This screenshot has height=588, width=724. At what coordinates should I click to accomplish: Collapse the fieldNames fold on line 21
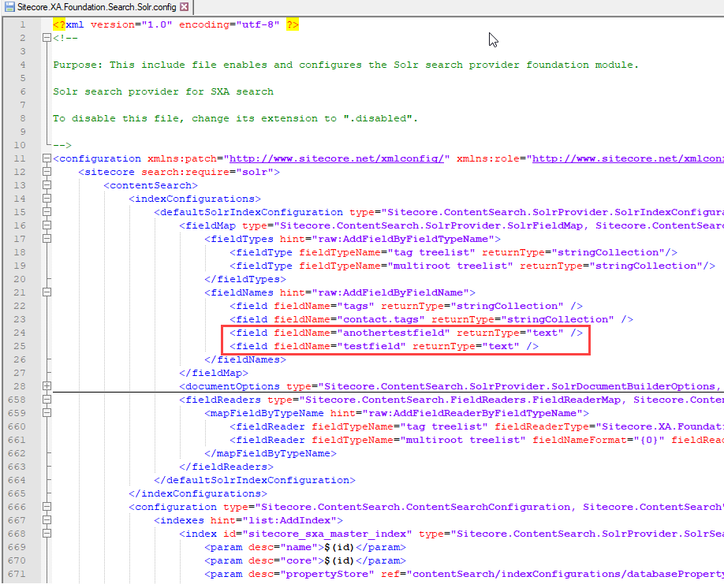click(x=47, y=292)
